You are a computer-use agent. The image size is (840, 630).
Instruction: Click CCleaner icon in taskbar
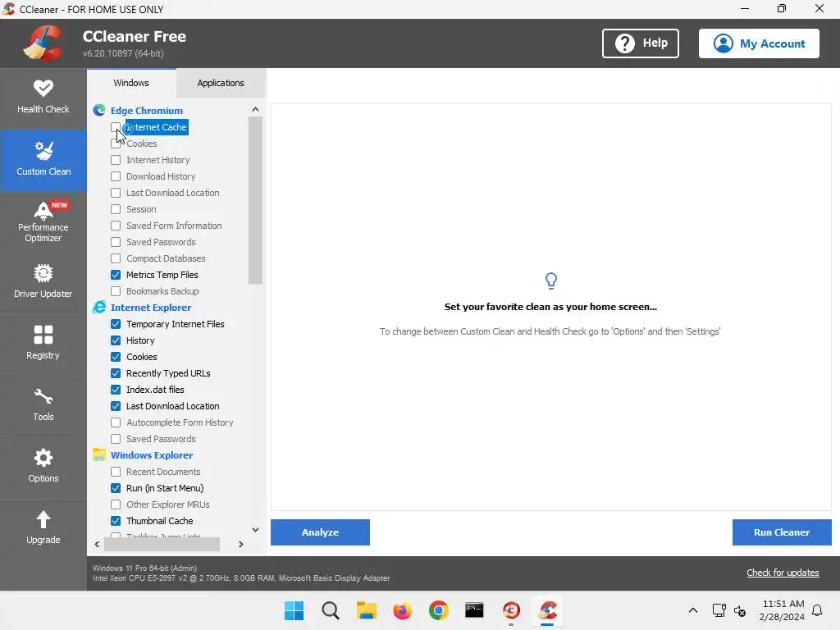[547, 610]
